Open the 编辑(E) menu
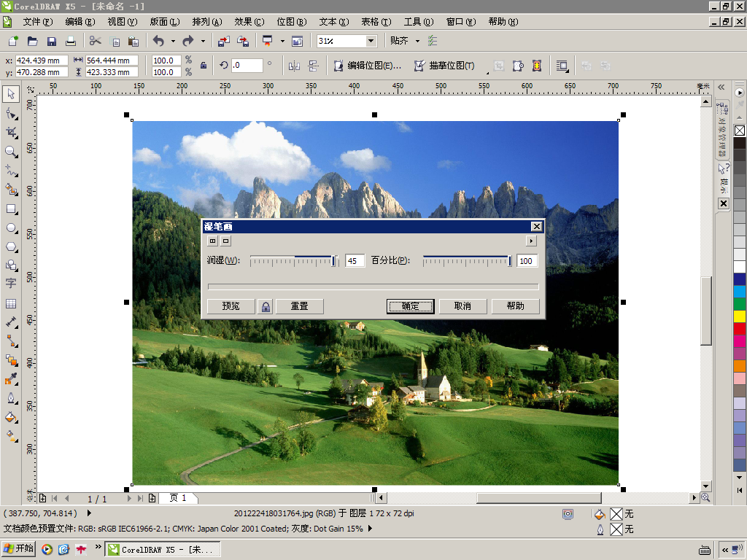This screenshot has height=560, width=747. pyautogui.click(x=80, y=22)
